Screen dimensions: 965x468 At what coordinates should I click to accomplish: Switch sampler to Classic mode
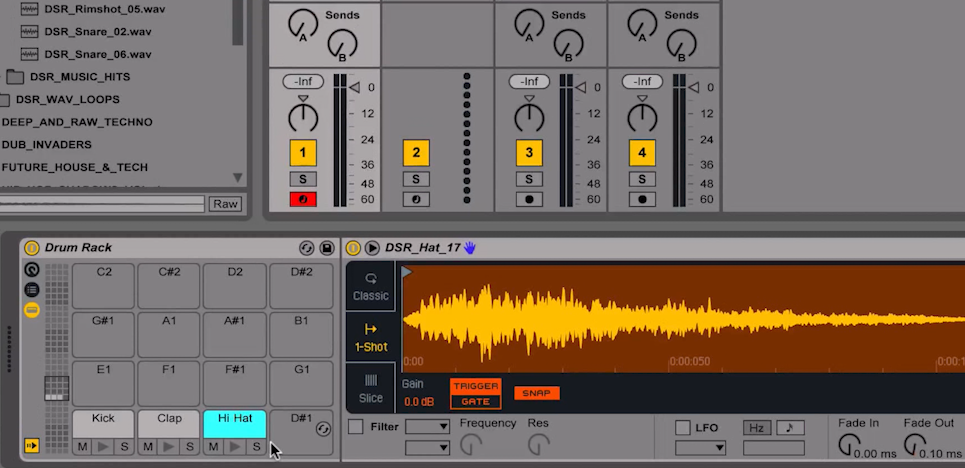371,286
